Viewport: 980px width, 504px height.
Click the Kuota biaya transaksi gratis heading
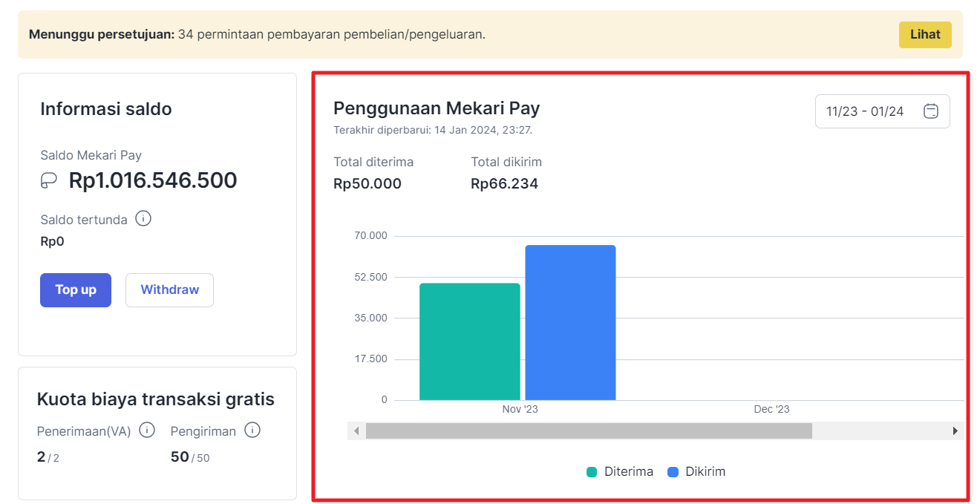156,399
